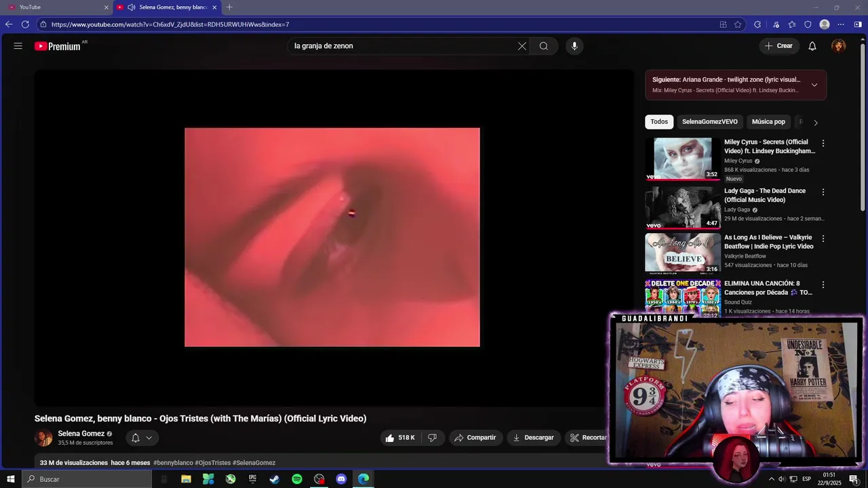Show more filter chips with right arrow
868x488 pixels.
[816, 123]
